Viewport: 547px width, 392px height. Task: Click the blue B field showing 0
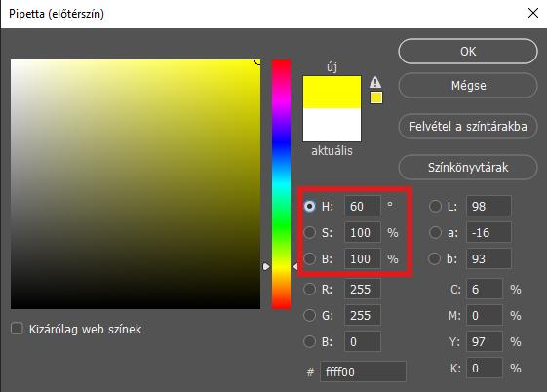(363, 341)
